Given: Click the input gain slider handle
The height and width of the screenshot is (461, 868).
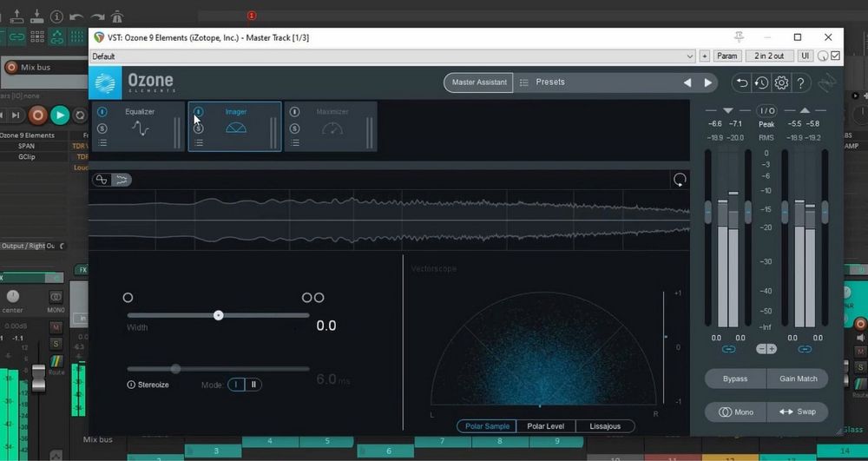Looking at the screenshot, I should pyautogui.click(x=708, y=212).
